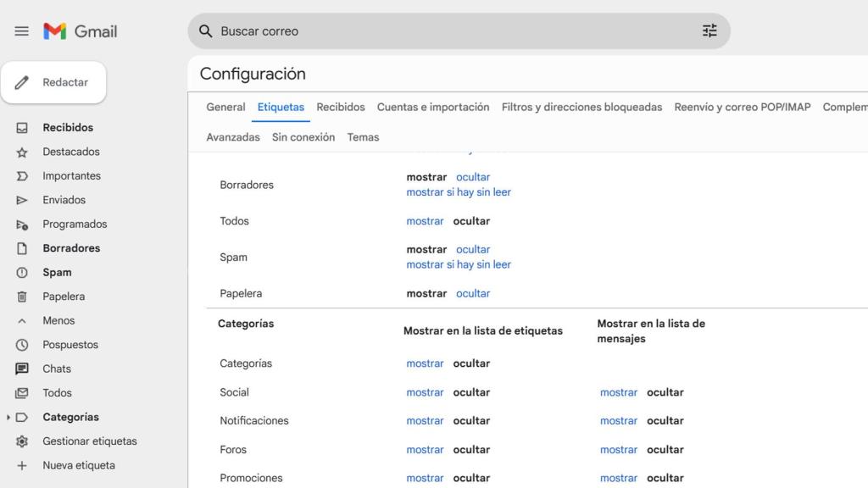Show Promociones in message list
Image resolution: width=868 pixels, height=488 pixels.
618,478
